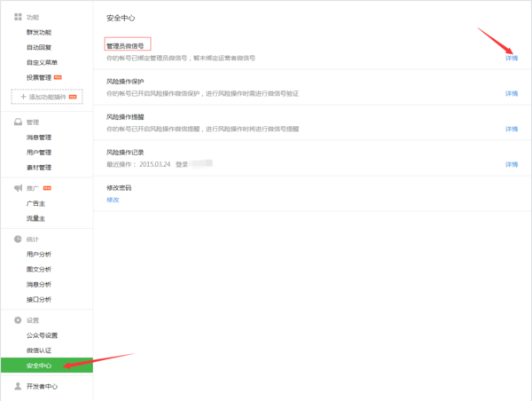
Task: Go to 用户管理
Action: (39, 153)
